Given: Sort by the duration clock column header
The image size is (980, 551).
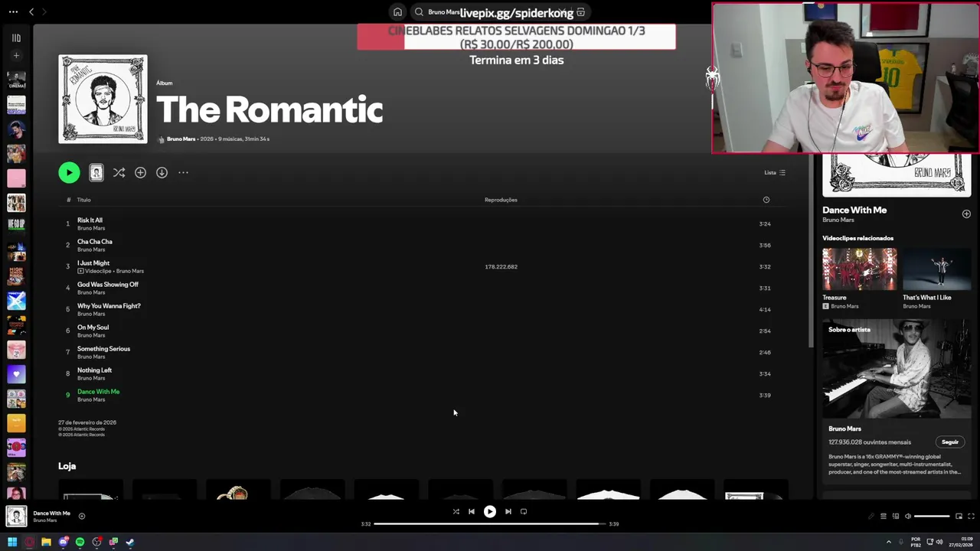Looking at the screenshot, I should pos(766,200).
